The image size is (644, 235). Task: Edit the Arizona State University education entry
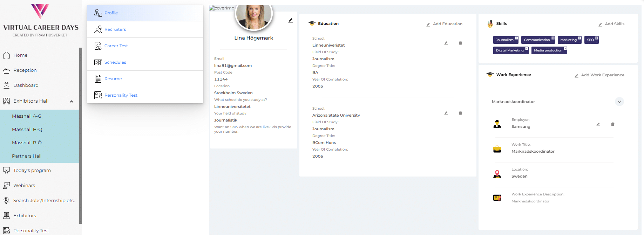pyautogui.click(x=446, y=113)
